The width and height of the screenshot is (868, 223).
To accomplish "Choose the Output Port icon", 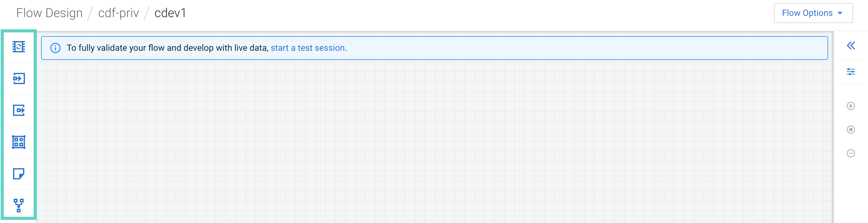I will [19, 110].
